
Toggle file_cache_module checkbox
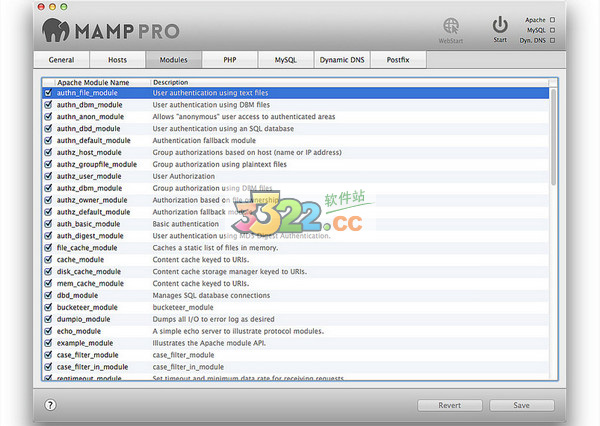point(48,247)
